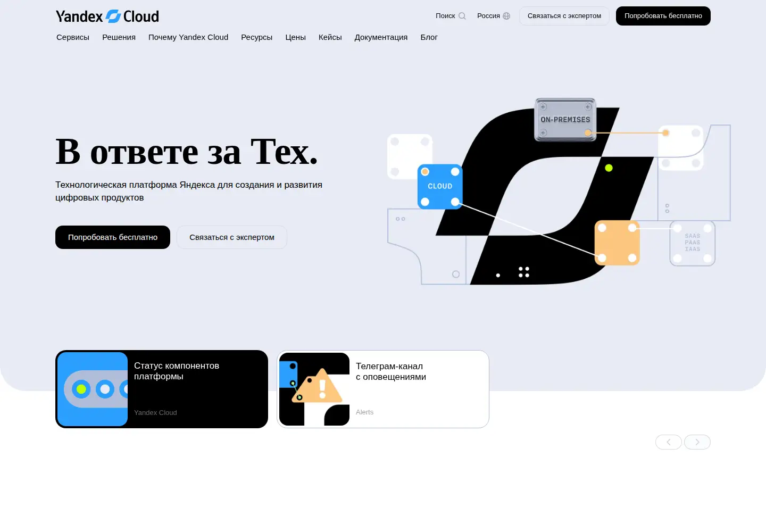Click status card's blue indicator thumbnail
The height and width of the screenshot is (532, 766).
click(x=93, y=389)
